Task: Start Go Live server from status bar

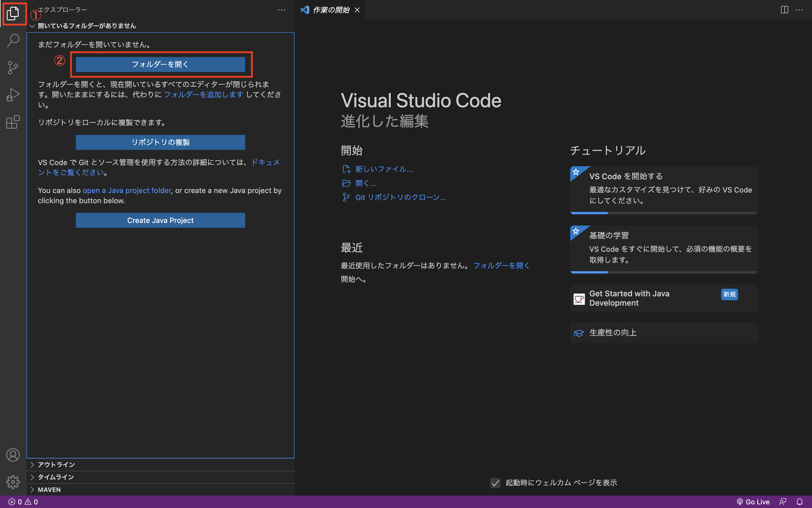Action: click(753, 502)
